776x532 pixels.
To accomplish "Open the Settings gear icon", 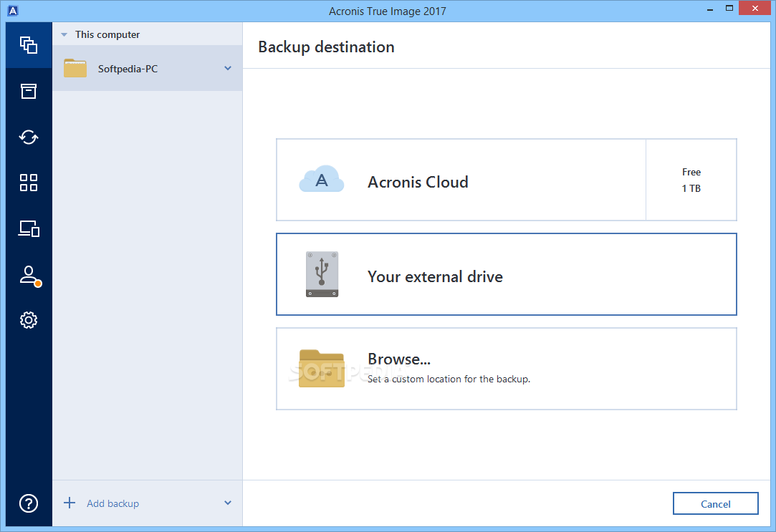I will coord(29,320).
